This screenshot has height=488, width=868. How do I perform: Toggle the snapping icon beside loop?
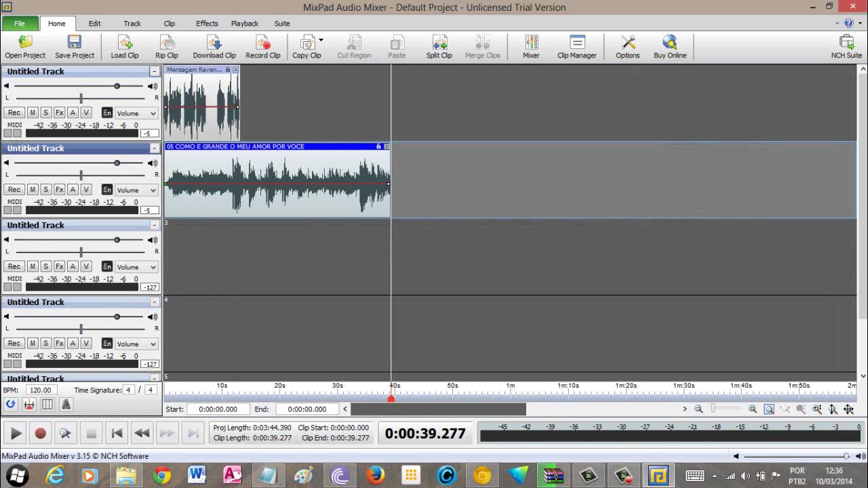pyautogui.click(x=29, y=405)
